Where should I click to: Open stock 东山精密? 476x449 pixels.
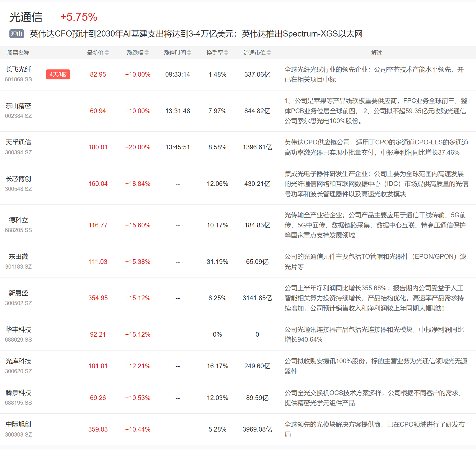tap(18, 106)
